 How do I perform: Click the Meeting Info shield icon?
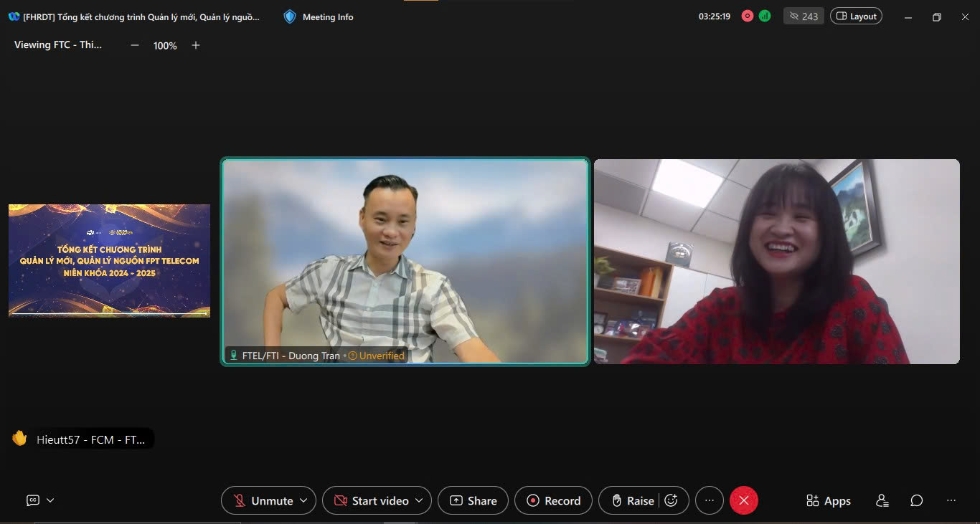tap(290, 16)
